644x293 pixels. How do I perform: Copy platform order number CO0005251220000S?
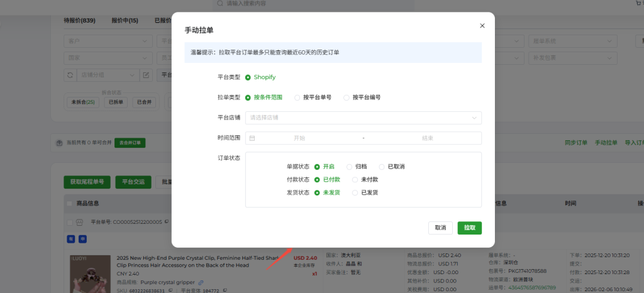click(167, 222)
